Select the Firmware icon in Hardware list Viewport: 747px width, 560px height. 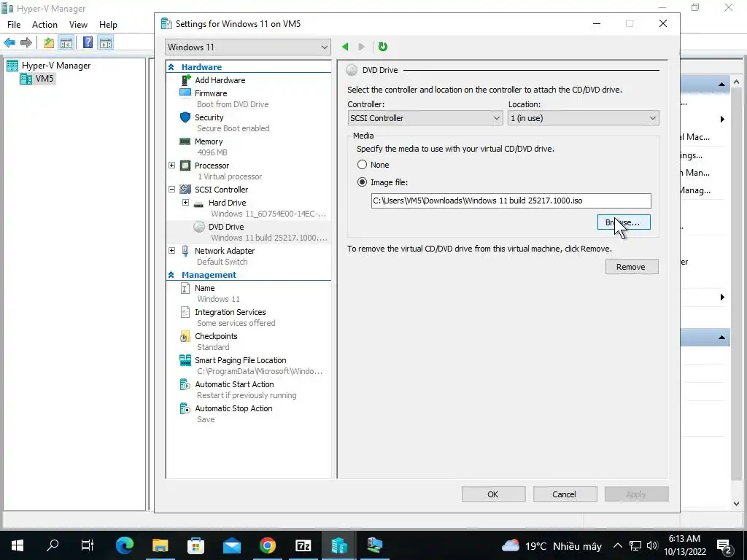click(x=185, y=93)
